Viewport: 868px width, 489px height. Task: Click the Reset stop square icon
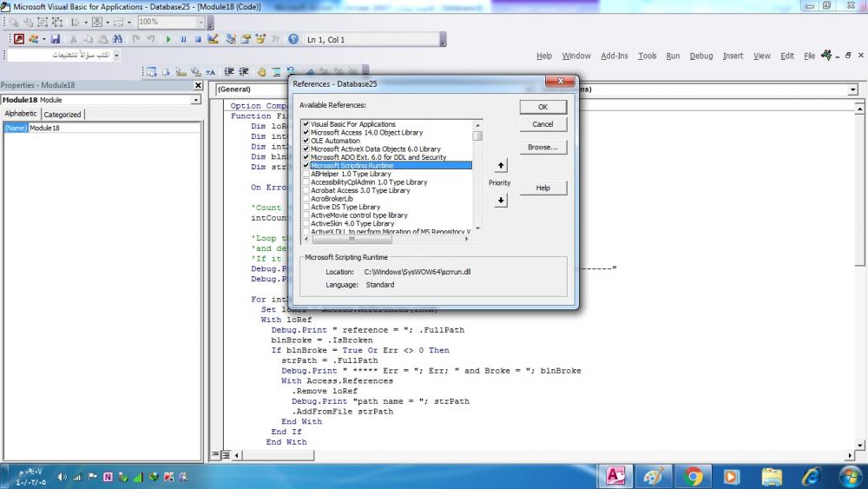point(198,39)
